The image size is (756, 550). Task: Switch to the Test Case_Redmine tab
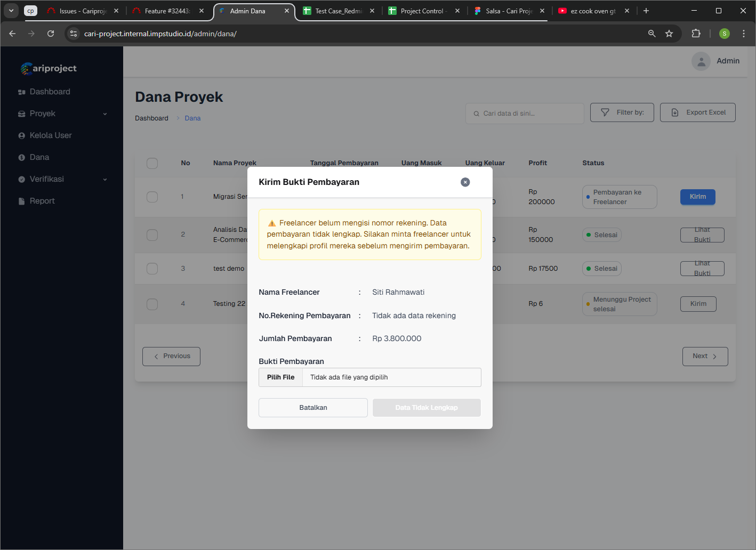(338, 11)
